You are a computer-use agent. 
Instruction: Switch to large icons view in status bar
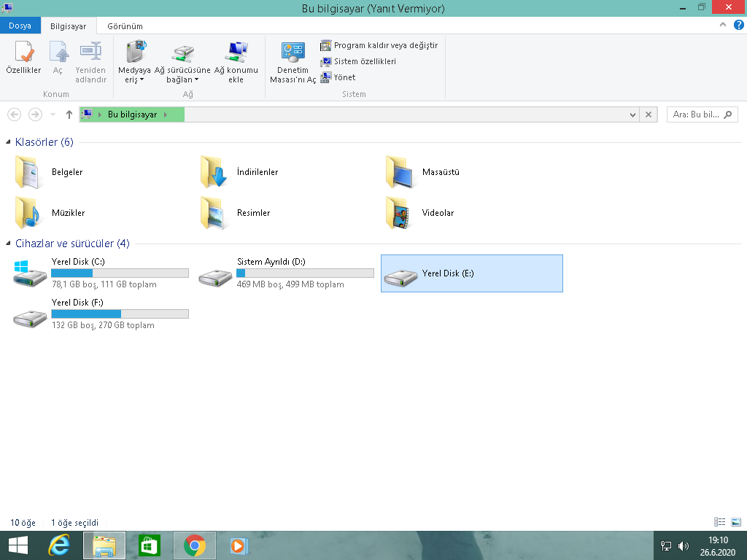[x=736, y=522]
